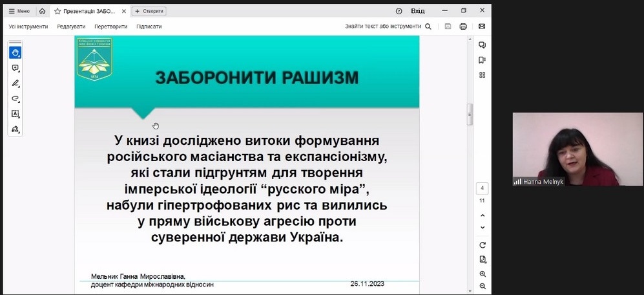This screenshot has width=644, height=295.
Task: Open the comments panel
Action: tap(482, 45)
